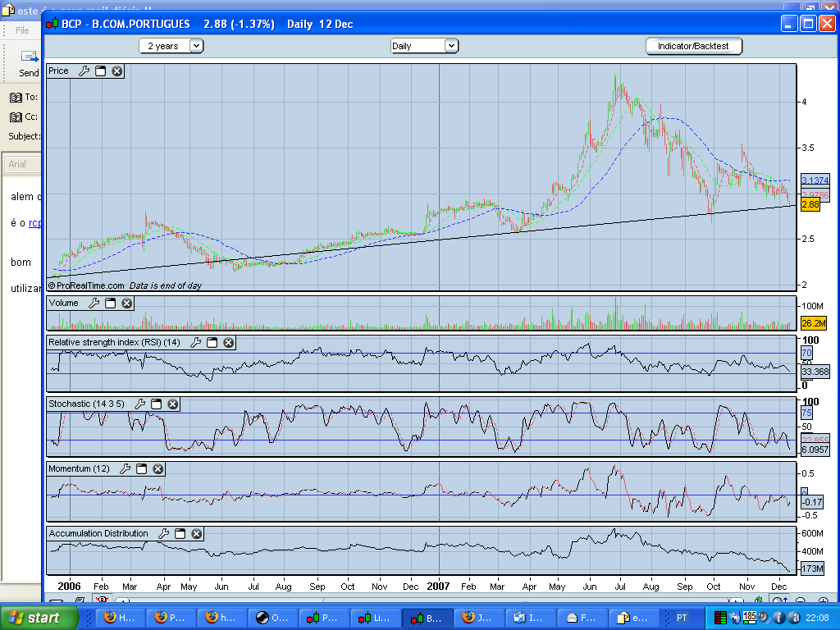
Task: Click the 2006 year label on time axis
Action: pyautogui.click(x=69, y=586)
